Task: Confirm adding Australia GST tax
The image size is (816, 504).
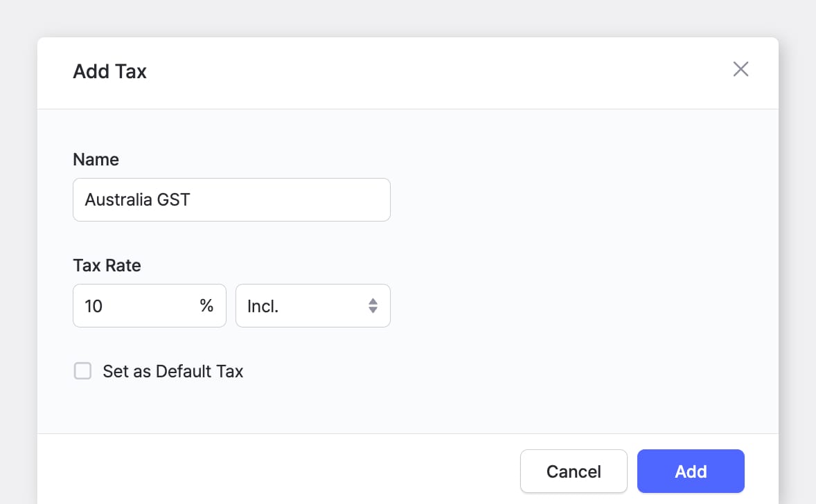Action: pos(691,471)
